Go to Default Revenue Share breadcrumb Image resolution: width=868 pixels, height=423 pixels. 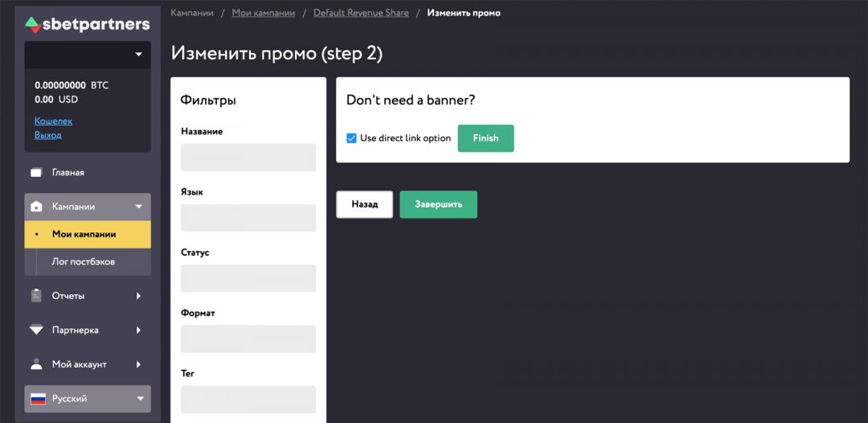361,13
